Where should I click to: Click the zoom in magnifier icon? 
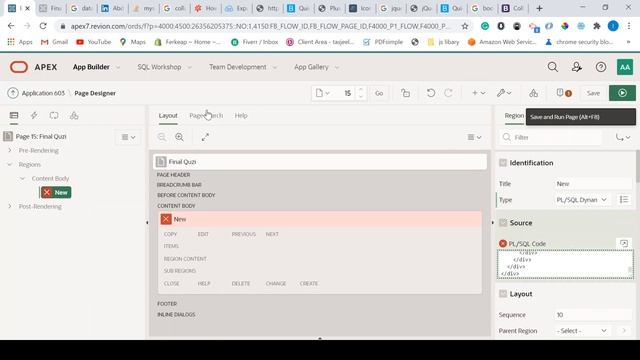tap(179, 137)
